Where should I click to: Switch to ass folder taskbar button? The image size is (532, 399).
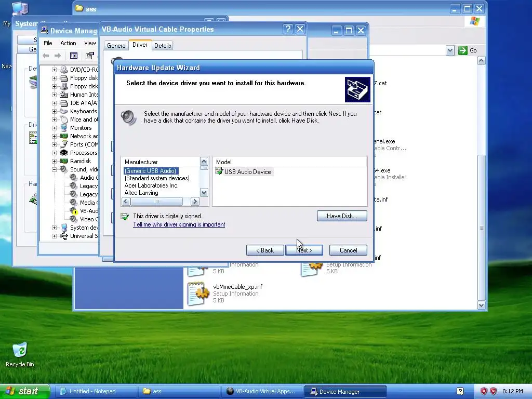pyautogui.click(x=179, y=391)
